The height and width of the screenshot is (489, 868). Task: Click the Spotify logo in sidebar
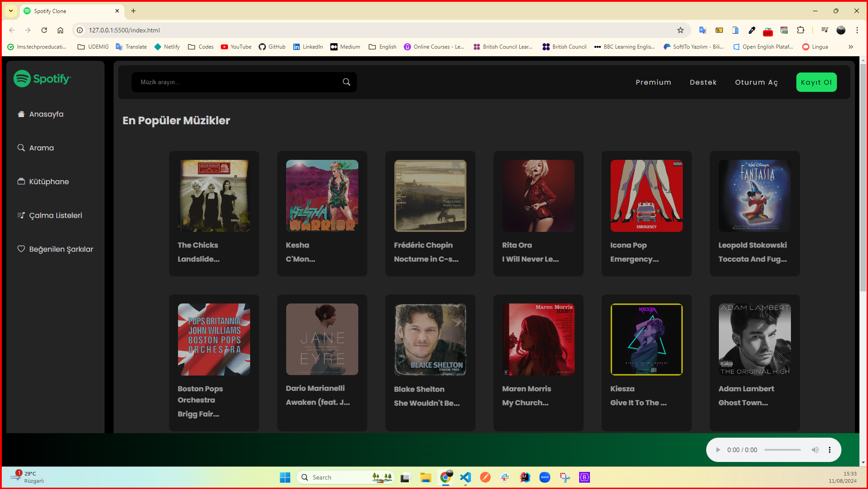point(42,79)
